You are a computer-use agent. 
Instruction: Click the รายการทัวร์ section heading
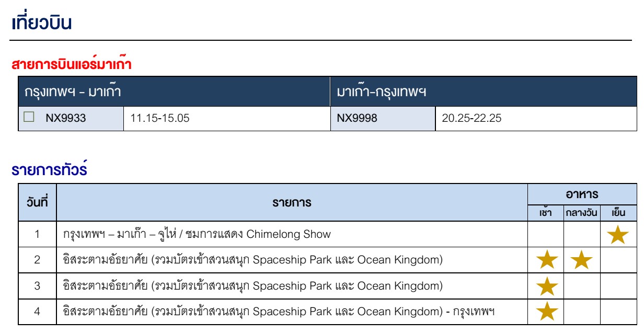[x=49, y=170]
